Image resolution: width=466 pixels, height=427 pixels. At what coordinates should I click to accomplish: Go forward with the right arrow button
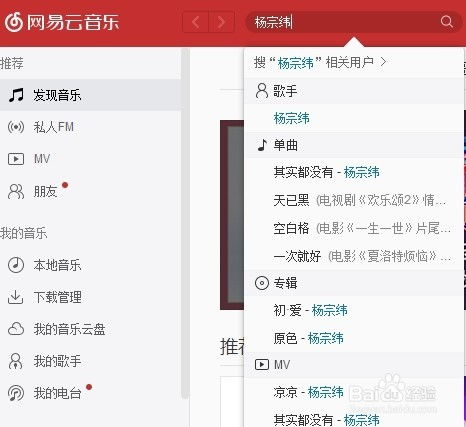click(221, 22)
